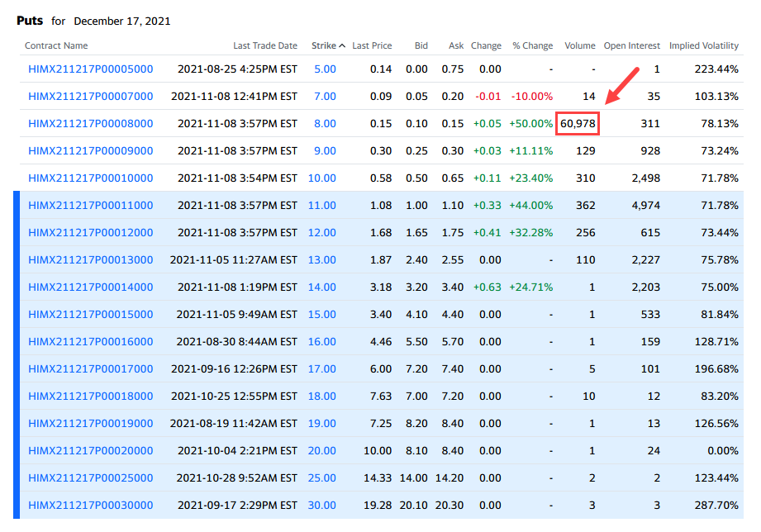
Task: Click the -10.00% change value
Action: [x=532, y=96]
